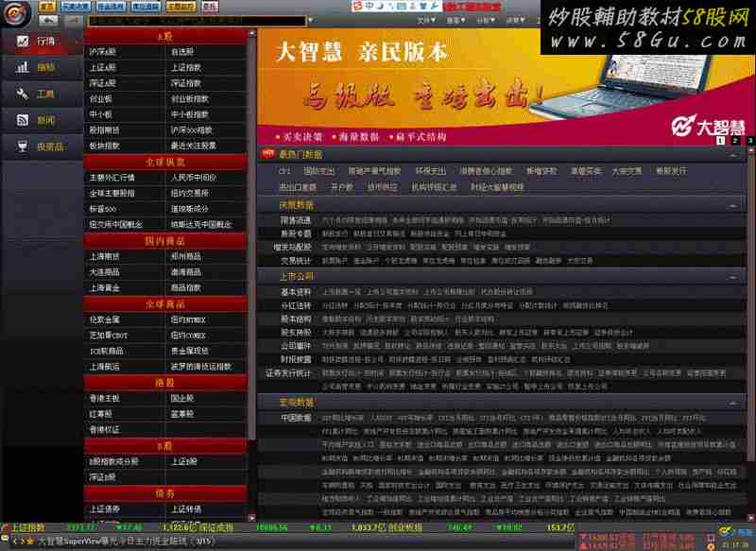Open the 环保支出 hot data link
The height and width of the screenshot is (551, 756).
[431, 171]
